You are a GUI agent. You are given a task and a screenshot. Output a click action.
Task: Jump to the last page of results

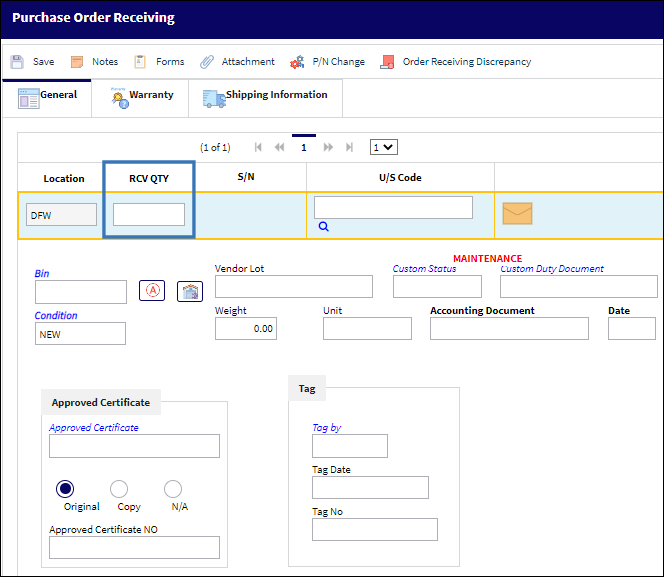[349, 147]
